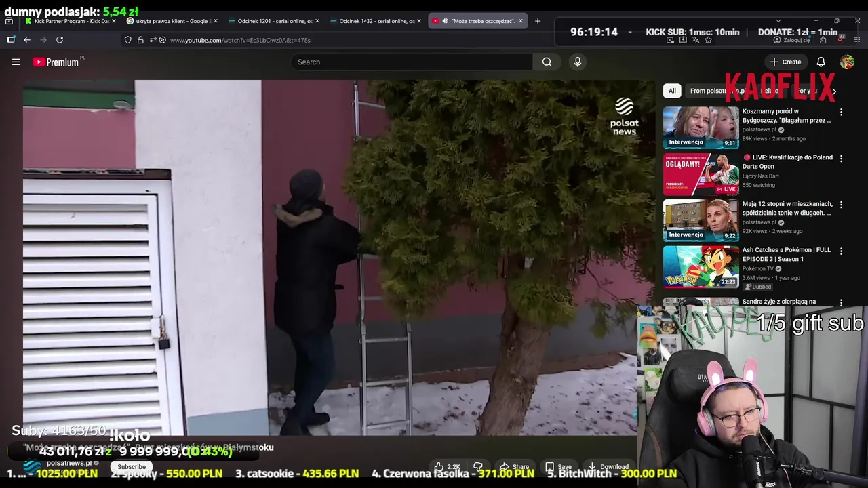The width and height of the screenshot is (868, 488).
Task: Dislike the video with thumbs down
Action: (478, 466)
